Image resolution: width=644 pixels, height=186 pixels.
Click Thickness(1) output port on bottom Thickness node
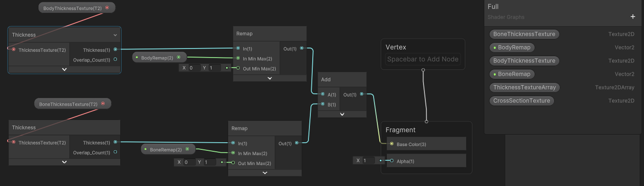(115, 142)
